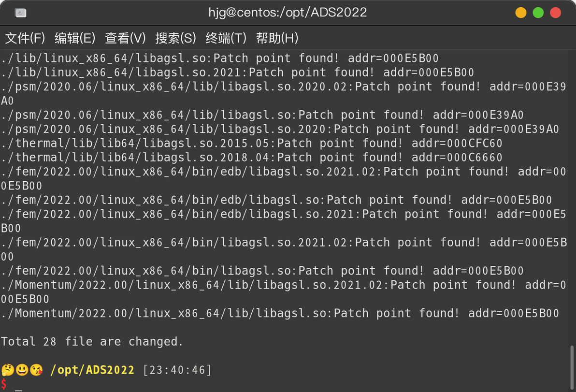The image size is (576, 392).
Task: Click the red $ prompt symbol
Action: click(x=4, y=384)
